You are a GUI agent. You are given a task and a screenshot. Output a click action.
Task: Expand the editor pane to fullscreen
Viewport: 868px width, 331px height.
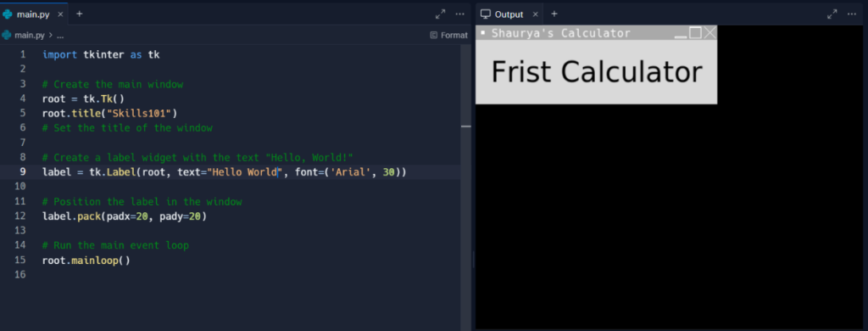pos(440,14)
